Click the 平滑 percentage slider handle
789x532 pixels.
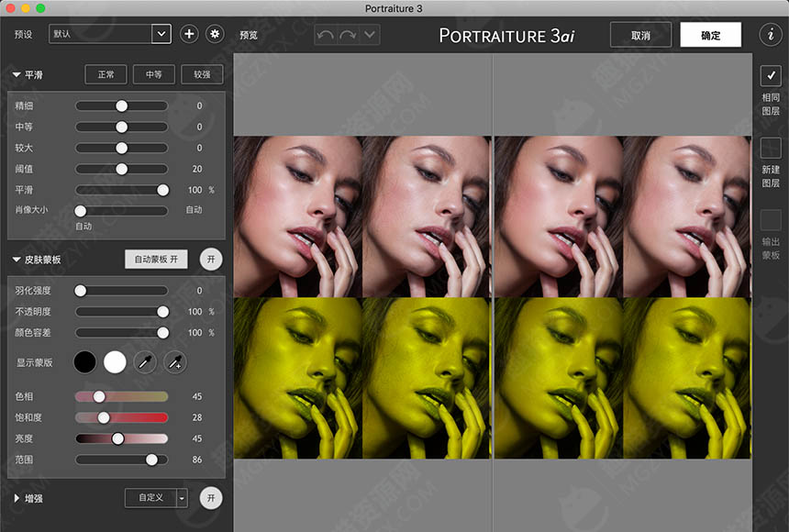coord(163,190)
